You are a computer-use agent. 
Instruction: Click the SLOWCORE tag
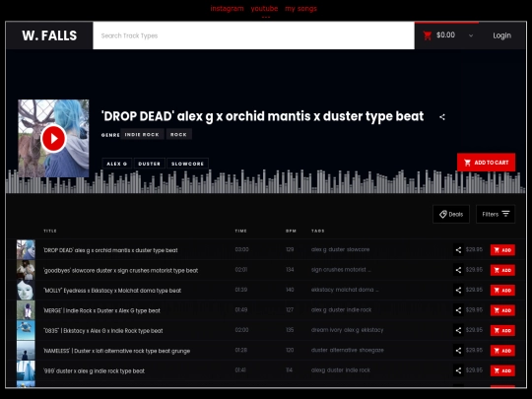click(187, 164)
